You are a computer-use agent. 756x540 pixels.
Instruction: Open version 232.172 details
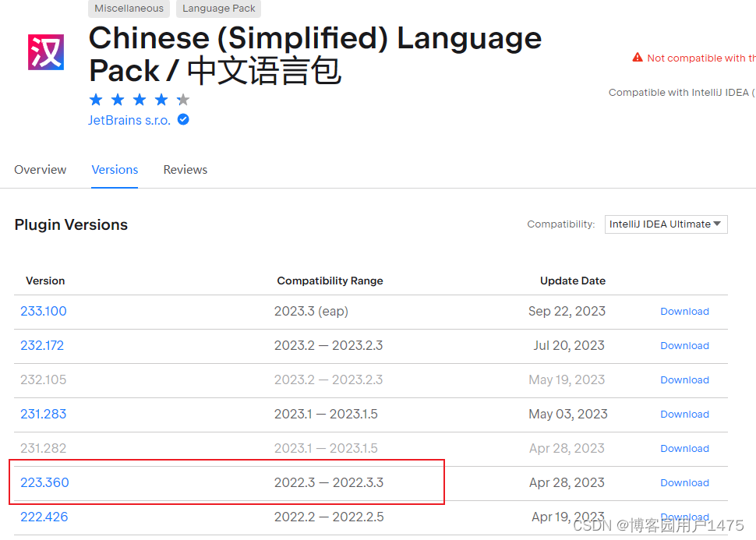tap(42, 345)
